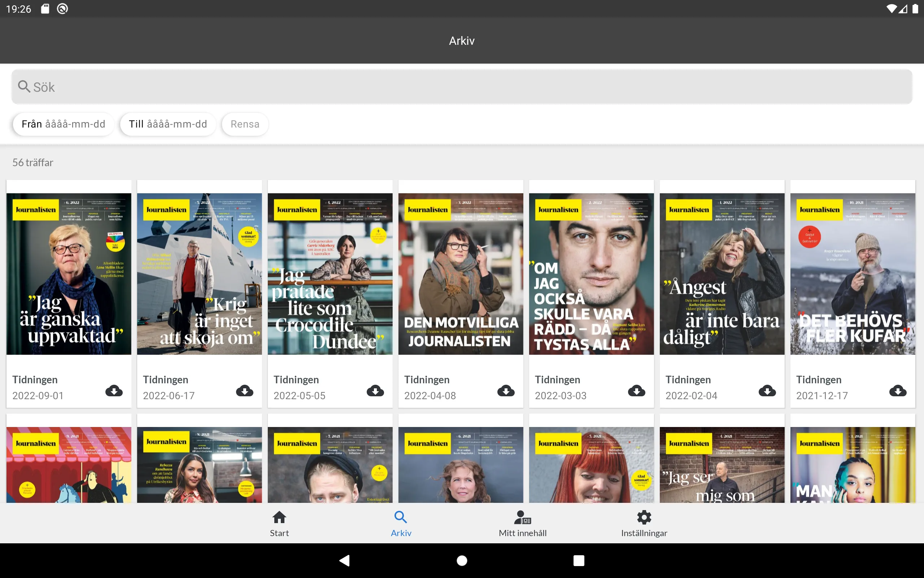Open the 6. 2021 issue cover
Image resolution: width=924 pixels, height=578 pixels.
(461, 465)
